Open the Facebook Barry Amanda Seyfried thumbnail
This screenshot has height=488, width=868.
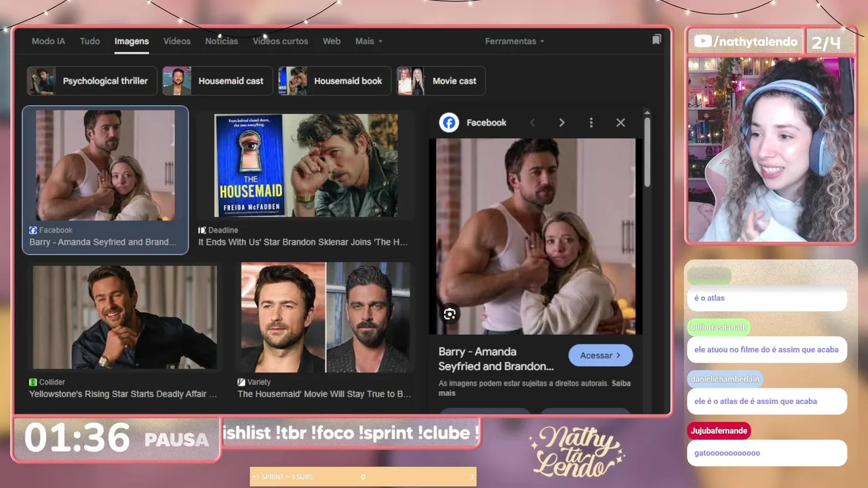(105, 165)
